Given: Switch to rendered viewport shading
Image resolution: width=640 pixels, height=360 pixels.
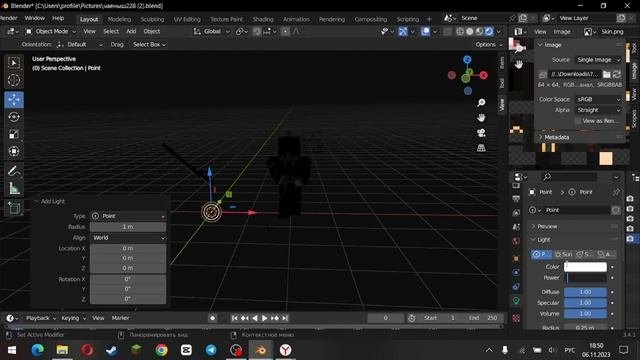Looking at the screenshot, I should click(489, 31).
